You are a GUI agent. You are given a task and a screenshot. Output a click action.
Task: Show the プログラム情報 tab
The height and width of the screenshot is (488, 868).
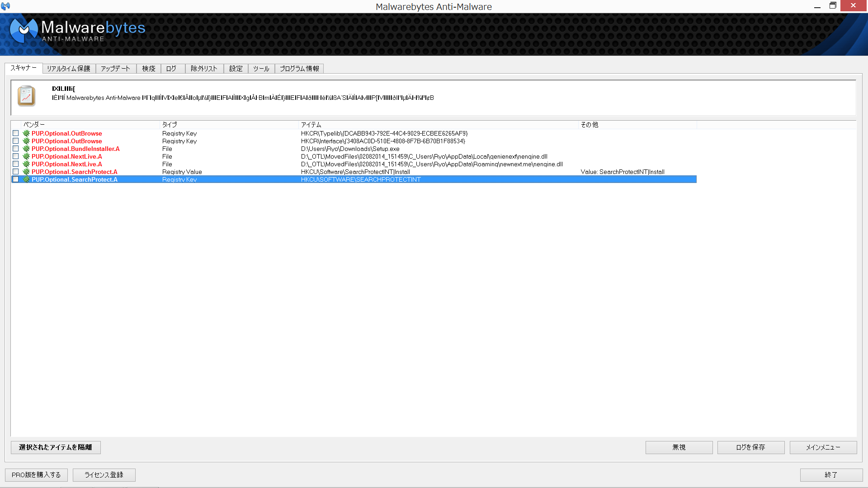tap(299, 69)
